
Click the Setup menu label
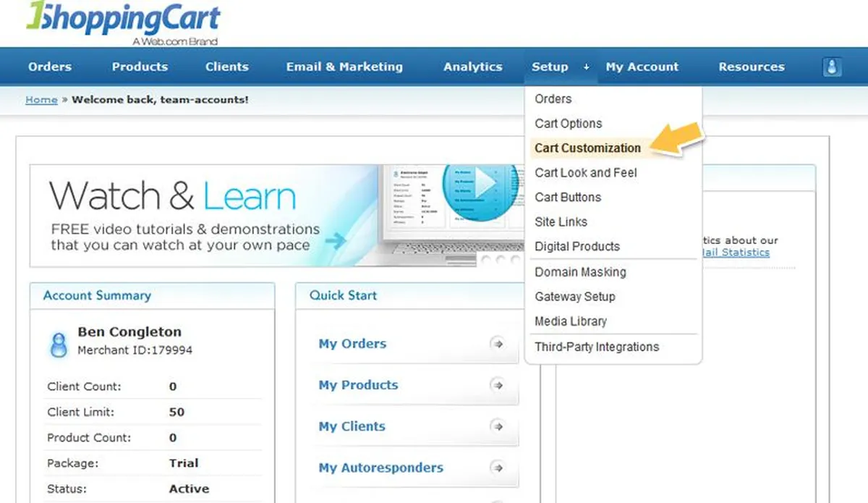click(550, 67)
